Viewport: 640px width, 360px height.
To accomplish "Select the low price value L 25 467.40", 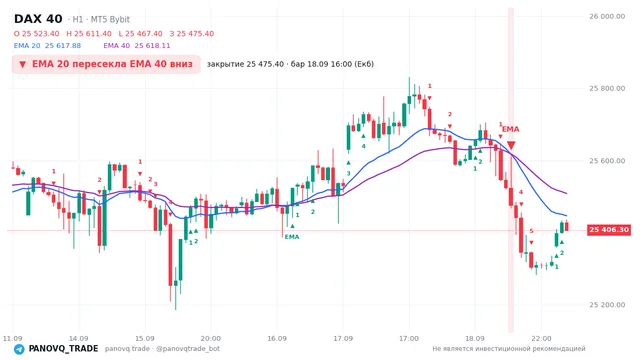I will tap(140, 33).
